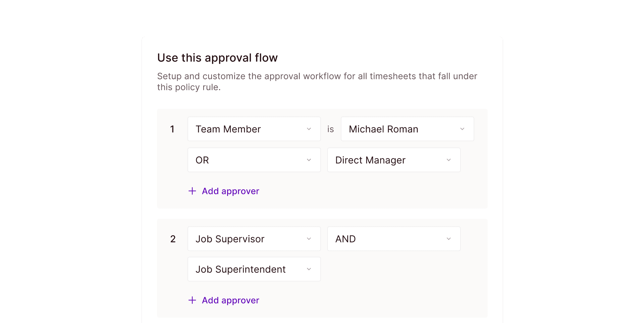Open the AND operator dropdown in step 2
This screenshot has height=323, width=644.
click(393, 239)
